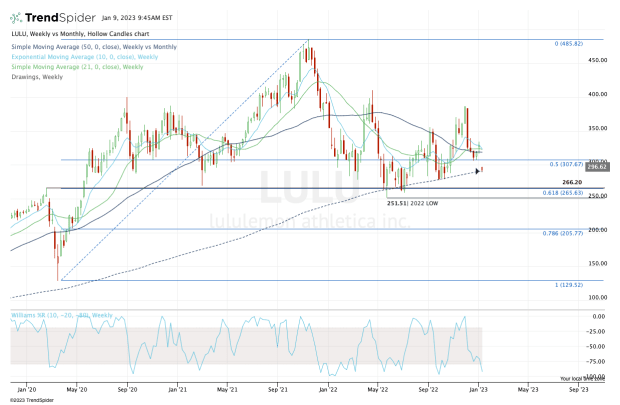Click the 400.00 price axis label
Image resolution: width=620 pixels, height=405 pixels.
coord(597,94)
